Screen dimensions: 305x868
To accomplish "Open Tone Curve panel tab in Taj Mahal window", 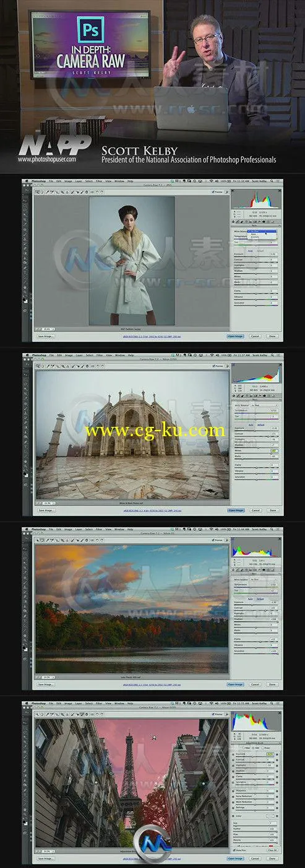I will pos(238,395).
